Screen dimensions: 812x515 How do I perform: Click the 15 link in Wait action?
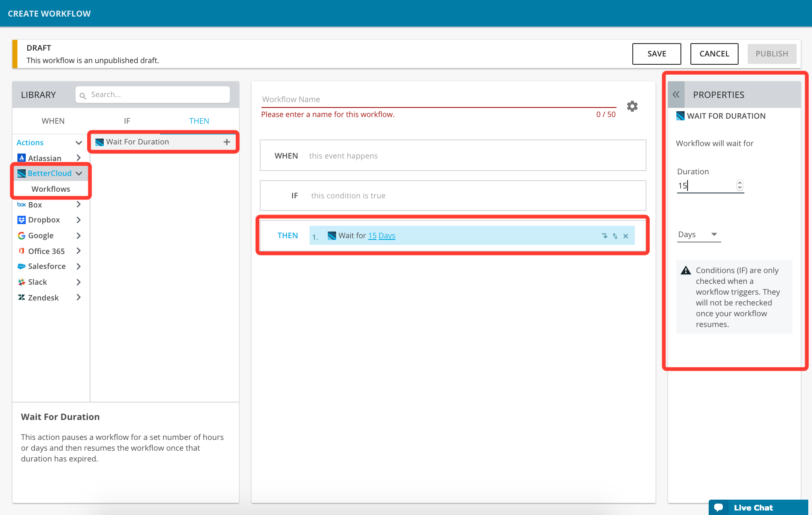coord(372,236)
